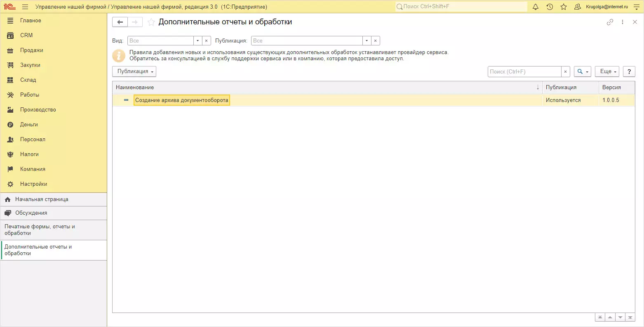Image resolution: width=644 pixels, height=327 pixels.
Task: Open the form's three-dot menu
Action: (623, 22)
